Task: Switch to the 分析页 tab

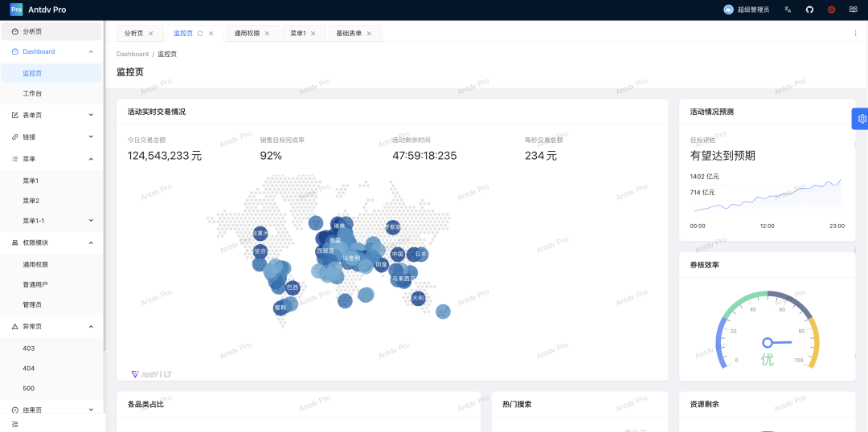Action: tap(134, 33)
